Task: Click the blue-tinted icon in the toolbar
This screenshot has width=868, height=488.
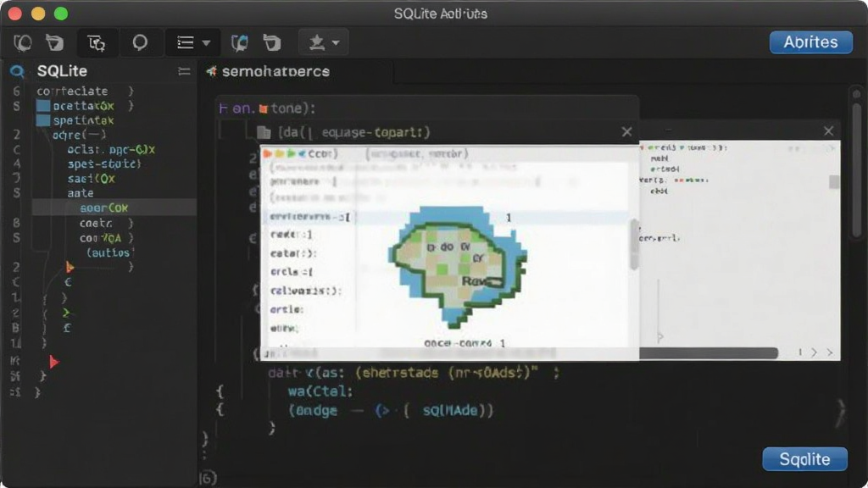Action: 239,42
